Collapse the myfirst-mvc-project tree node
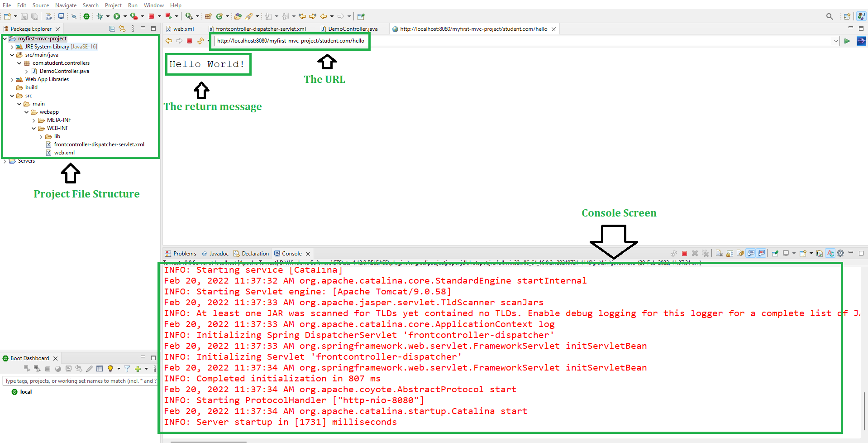This screenshot has height=443, width=868. (x=4, y=39)
